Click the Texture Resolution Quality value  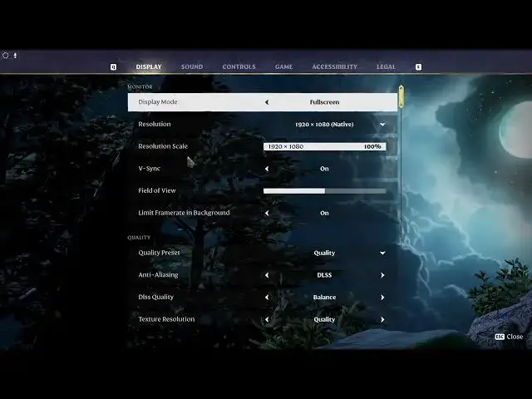coord(324,319)
